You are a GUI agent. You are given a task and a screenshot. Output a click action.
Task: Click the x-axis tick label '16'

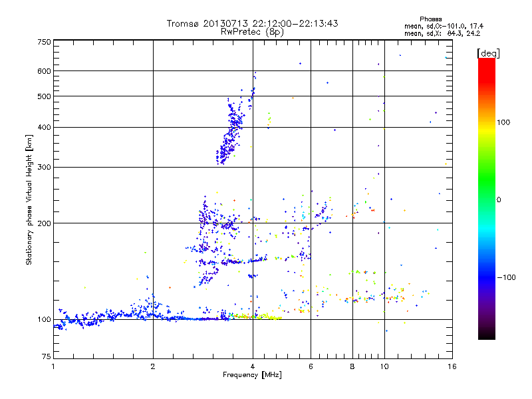(452, 366)
